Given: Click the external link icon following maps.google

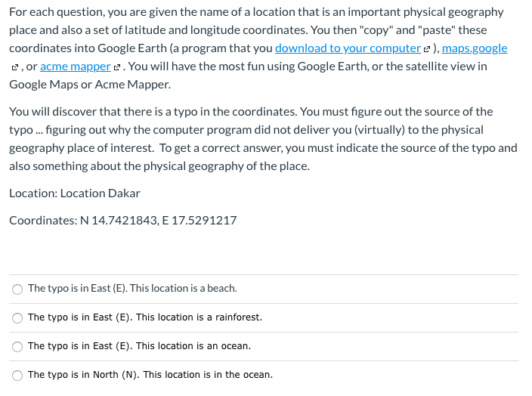Looking at the screenshot, I should click(x=14, y=67).
